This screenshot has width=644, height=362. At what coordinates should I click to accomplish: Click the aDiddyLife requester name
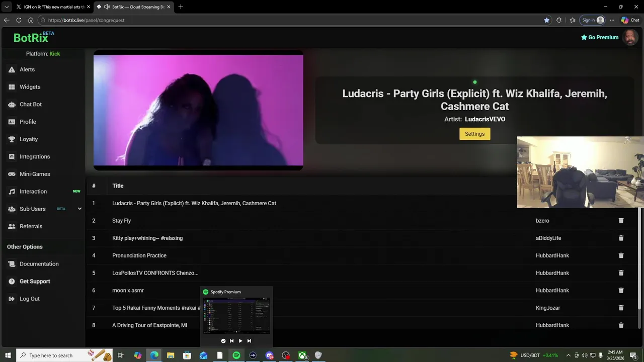coord(548,238)
